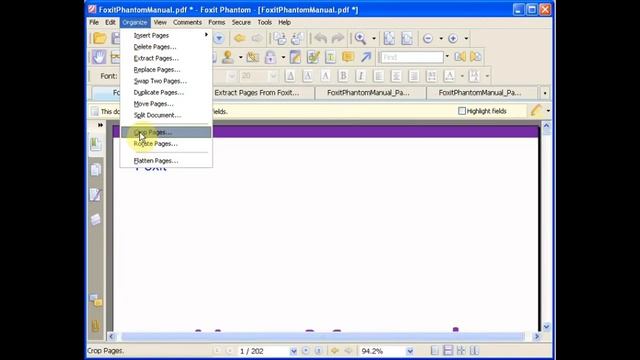The image size is (640, 360).
Task: Choose Duplicate Pages from the menu
Action: click(166, 93)
